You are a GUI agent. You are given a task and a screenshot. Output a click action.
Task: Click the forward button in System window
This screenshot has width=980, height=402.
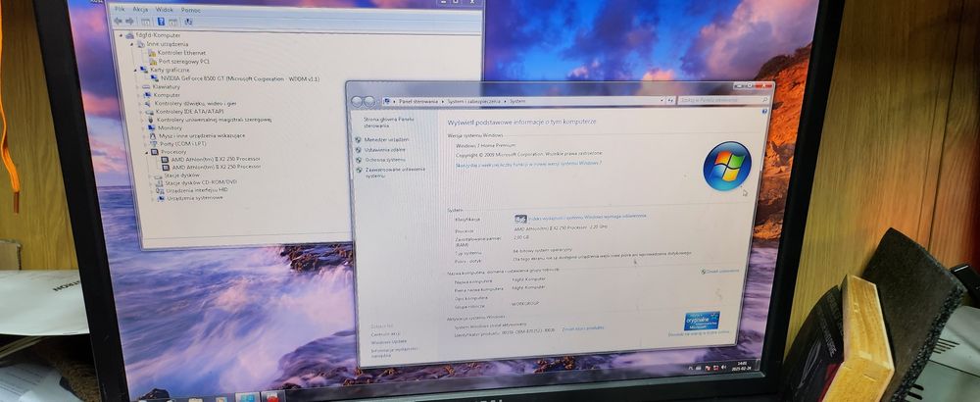point(369,101)
